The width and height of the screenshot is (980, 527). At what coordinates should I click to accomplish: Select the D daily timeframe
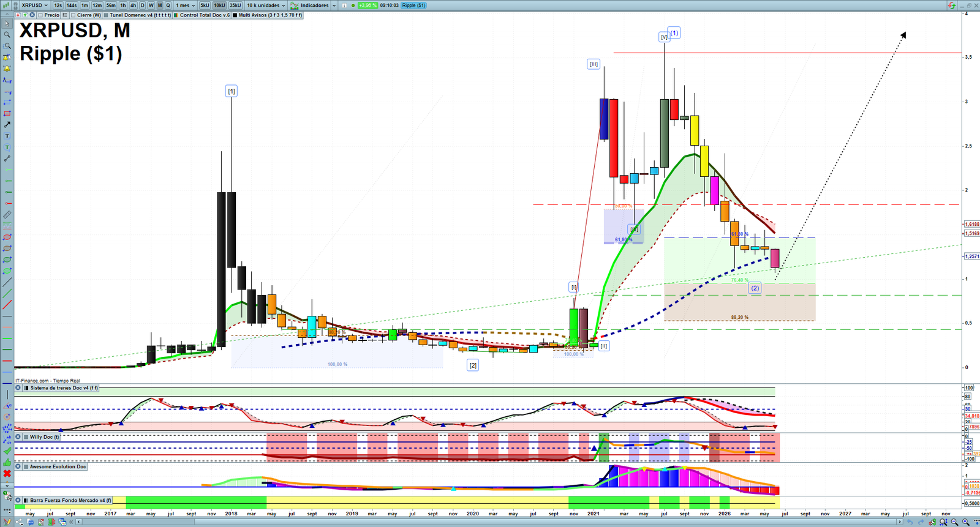tap(142, 6)
